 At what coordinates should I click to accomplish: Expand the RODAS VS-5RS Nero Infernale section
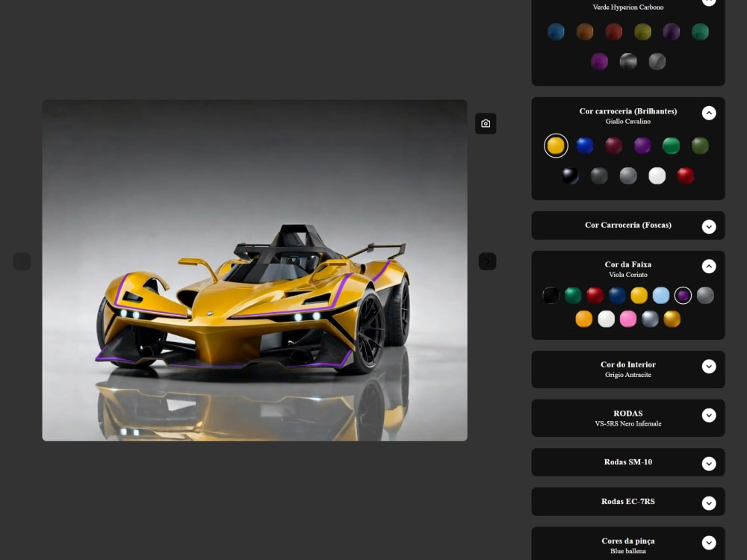coord(709,415)
